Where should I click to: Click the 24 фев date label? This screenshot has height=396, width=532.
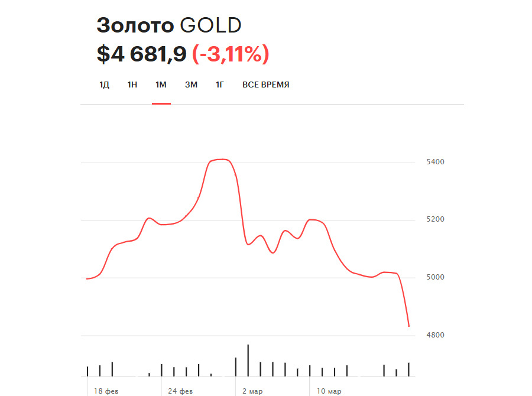(x=180, y=391)
